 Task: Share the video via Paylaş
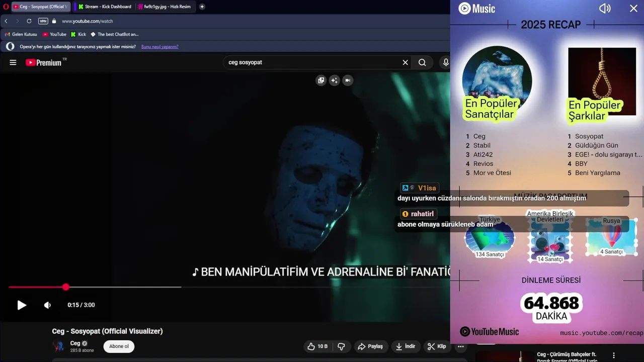pos(370,346)
